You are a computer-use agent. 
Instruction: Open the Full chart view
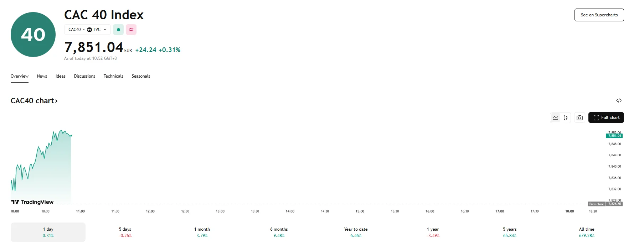[x=606, y=117]
